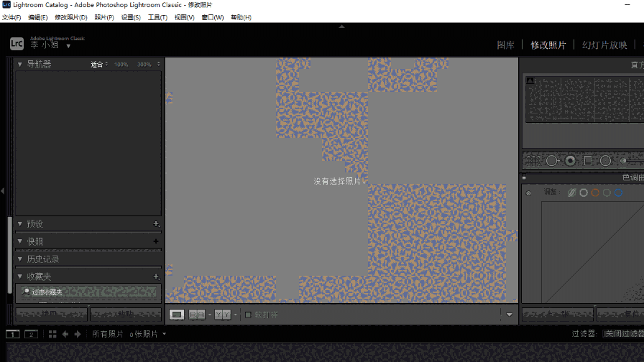Select the Spot Removal tool
This screenshot has height=362, width=644.
coord(551,161)
